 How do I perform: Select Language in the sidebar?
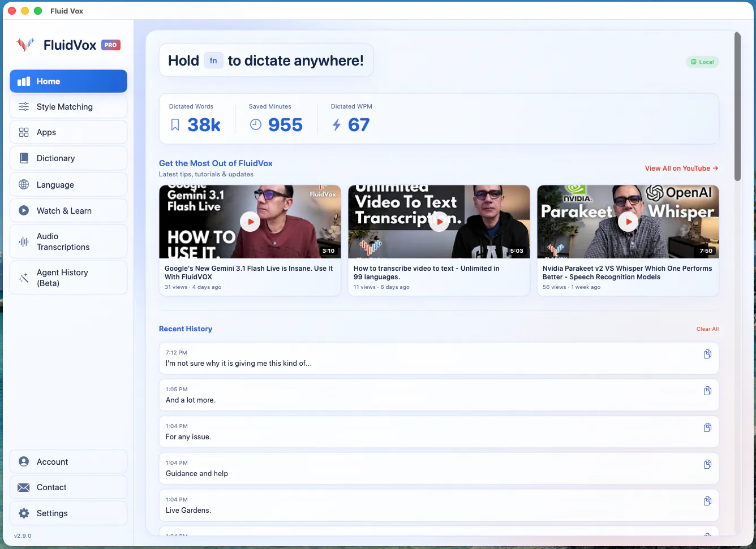(68, 185)
